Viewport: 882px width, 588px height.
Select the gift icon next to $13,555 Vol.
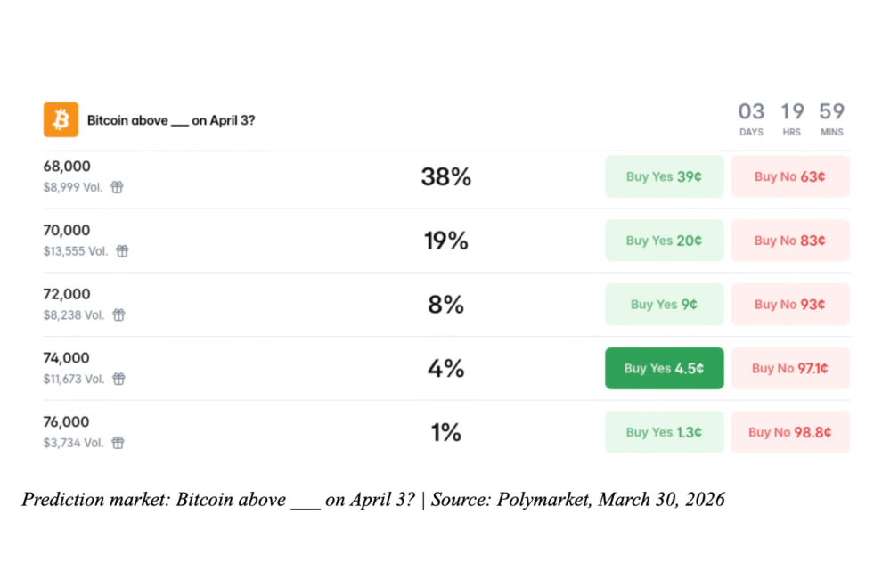122,251
